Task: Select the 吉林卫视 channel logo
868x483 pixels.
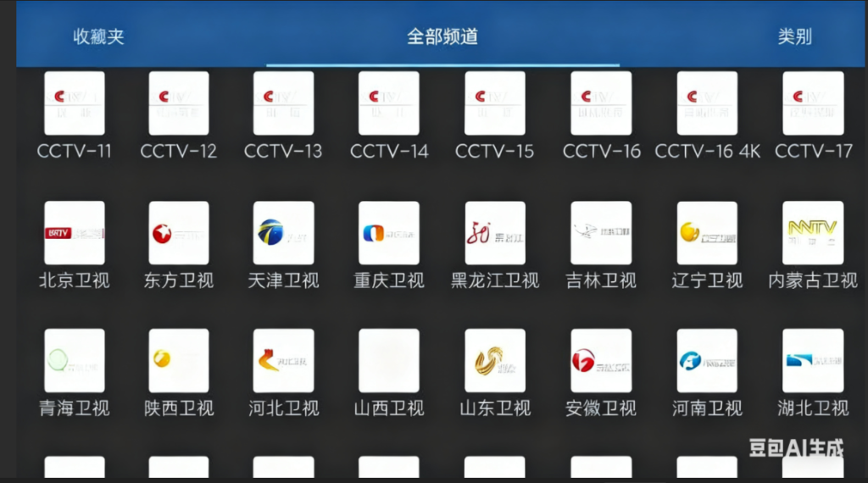Action: pos(601,233)
